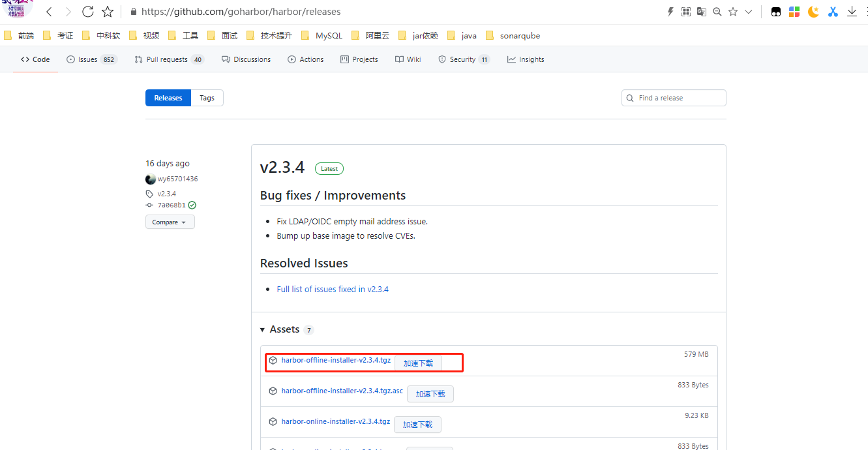Click the Find a release search box

coord(674,98)
